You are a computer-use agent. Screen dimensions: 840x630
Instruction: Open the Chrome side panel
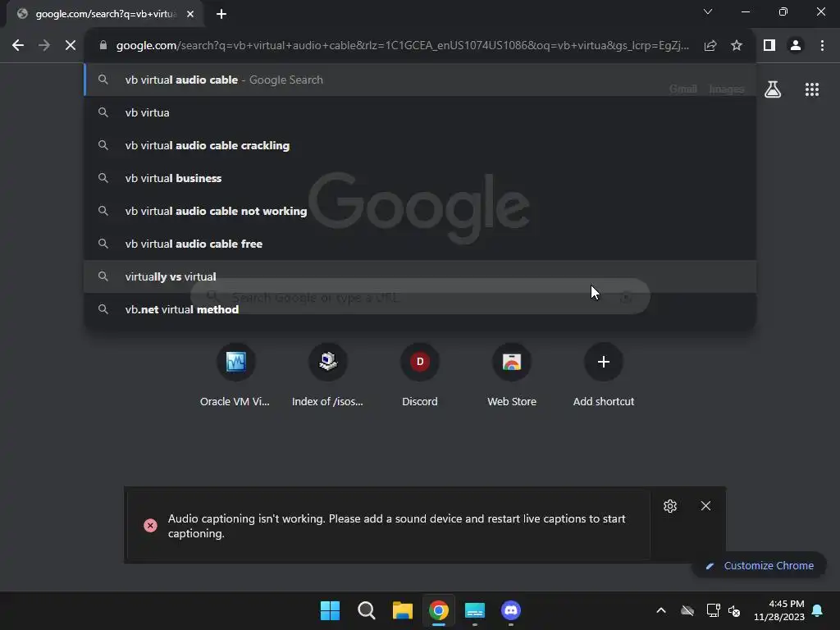pyautogui.click(x=769, y=46)
